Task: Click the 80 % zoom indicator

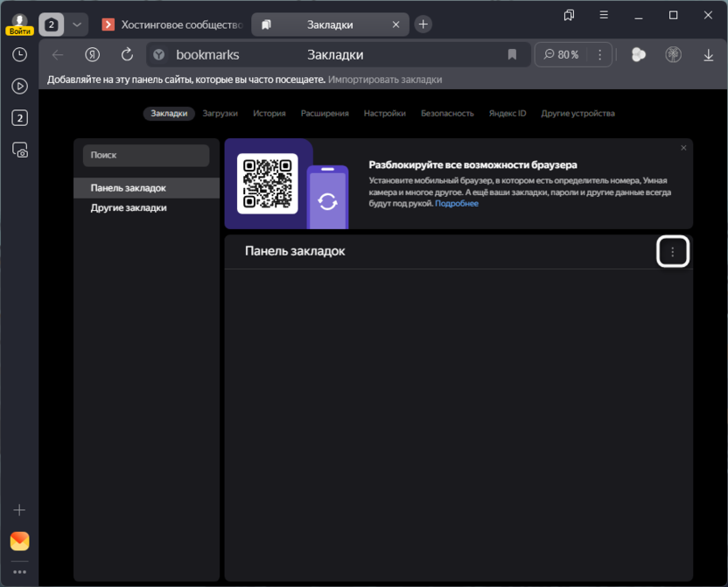Action: pos(562,55)
